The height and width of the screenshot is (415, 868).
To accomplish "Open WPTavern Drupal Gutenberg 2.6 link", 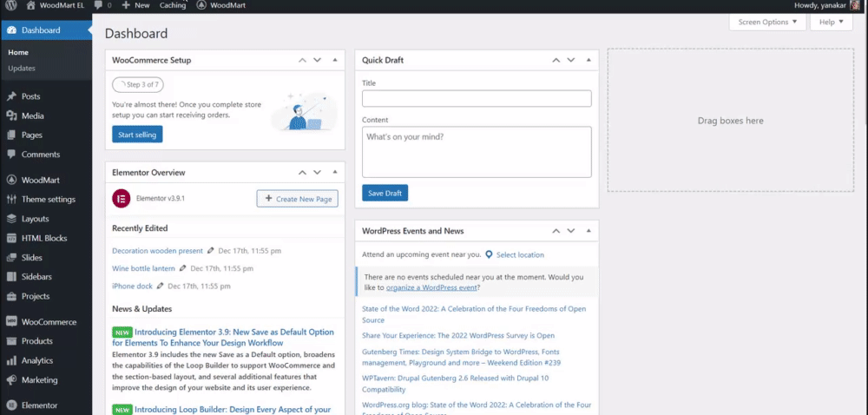I will pos(455,384).
